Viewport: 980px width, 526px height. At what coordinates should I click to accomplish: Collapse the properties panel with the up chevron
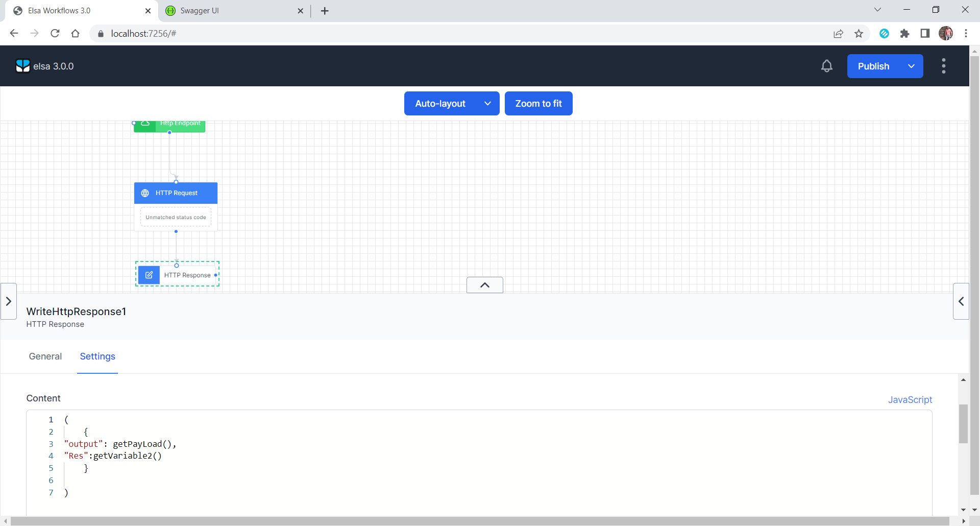[485, 285]
